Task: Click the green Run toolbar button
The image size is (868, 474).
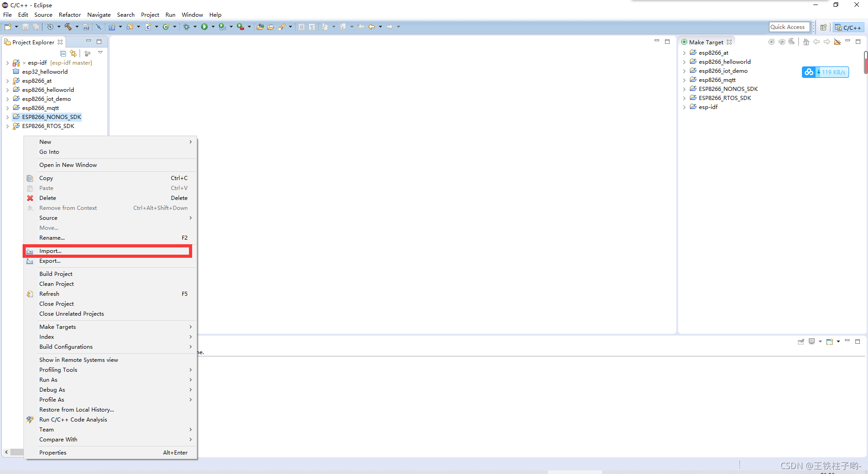Action: [x=204, y=27]
